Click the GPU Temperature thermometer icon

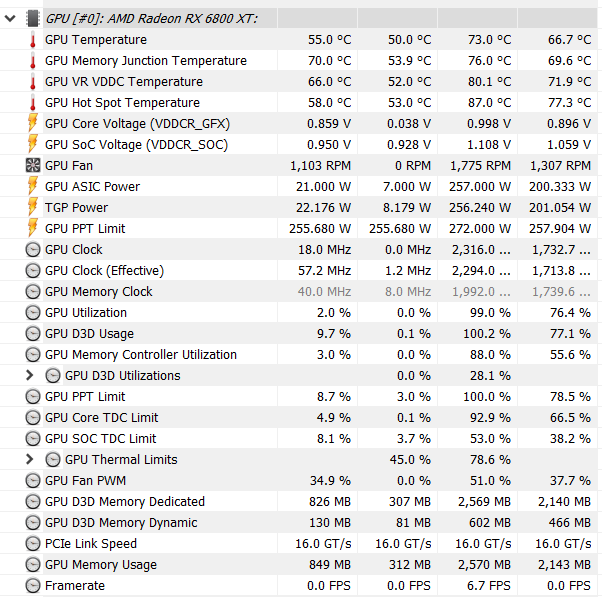coord(33,40)
